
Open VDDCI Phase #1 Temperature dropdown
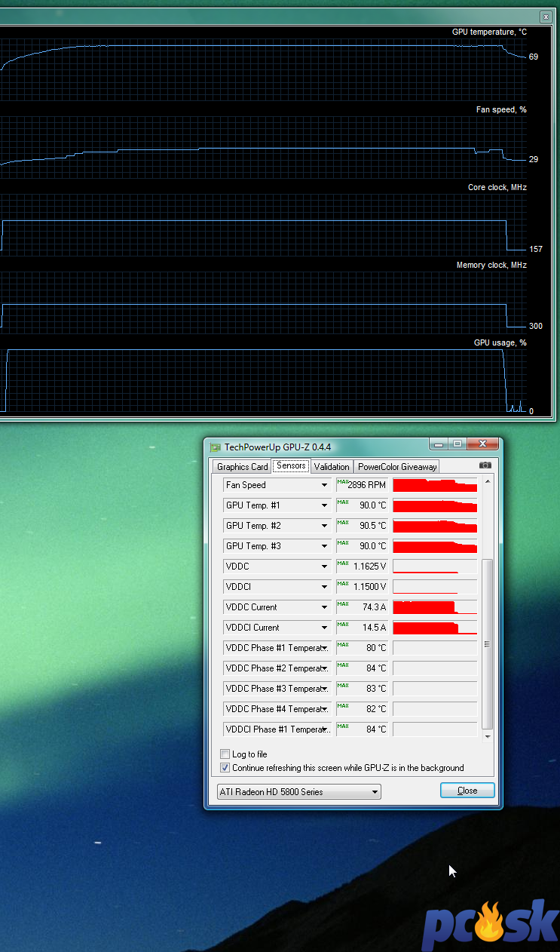[277, 729]
